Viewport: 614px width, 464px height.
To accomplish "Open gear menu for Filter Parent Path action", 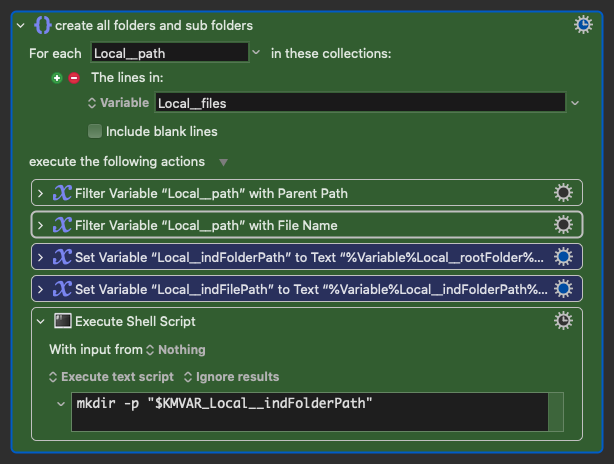I will (x=563, y=193).
